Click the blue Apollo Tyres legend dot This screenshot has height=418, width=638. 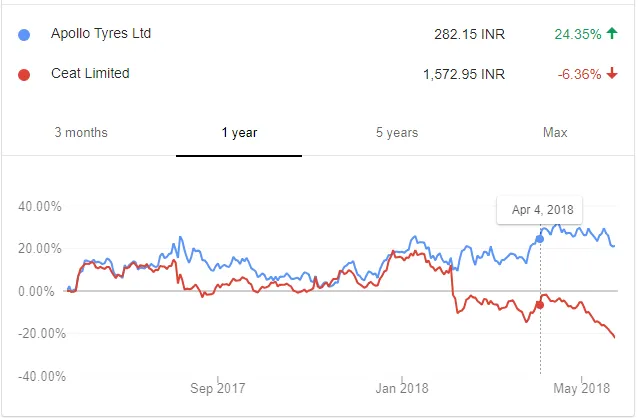[x=25, y=34]
